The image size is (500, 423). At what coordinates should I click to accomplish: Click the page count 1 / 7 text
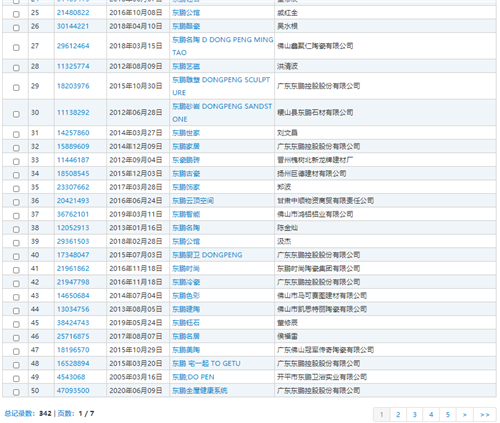pyautogui.click(x=86, y=413)
